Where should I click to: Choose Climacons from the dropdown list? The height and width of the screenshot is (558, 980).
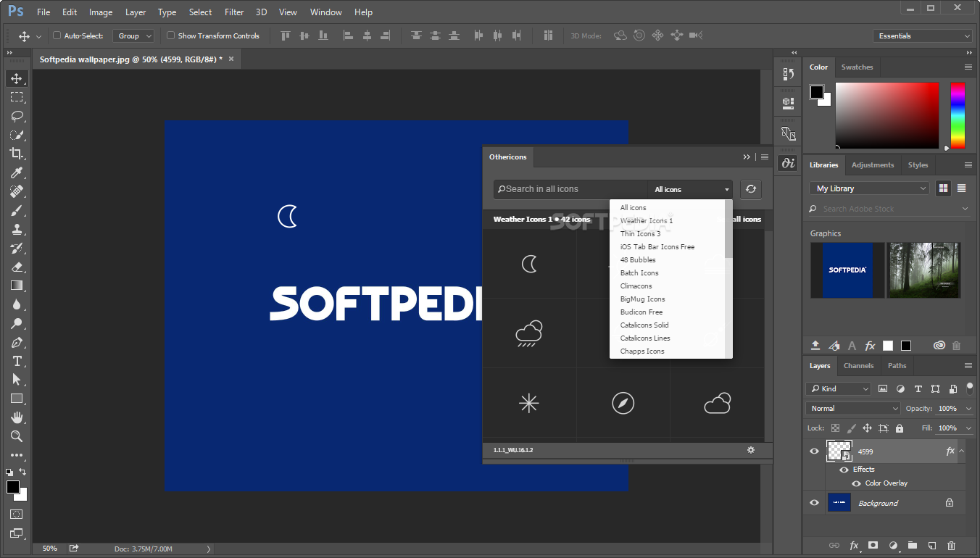[636, 286]
